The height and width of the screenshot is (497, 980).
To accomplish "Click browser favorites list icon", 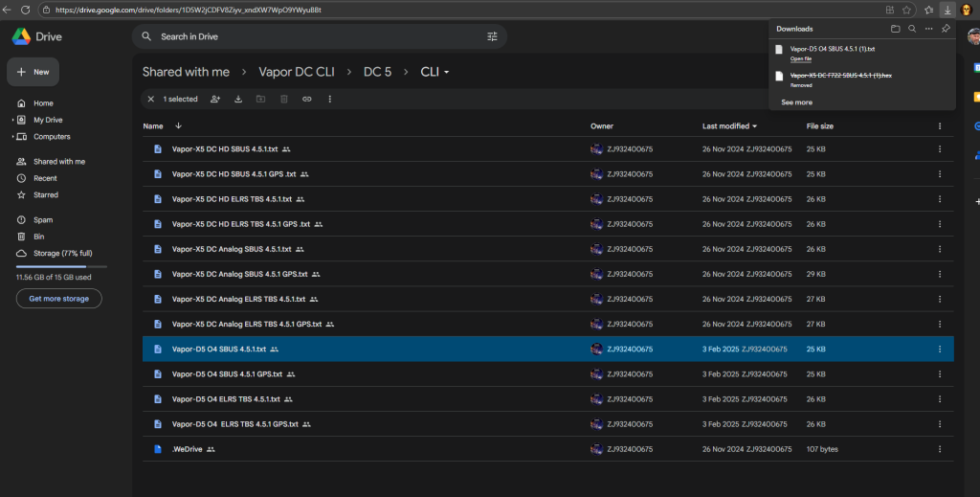I will (928, 10).
